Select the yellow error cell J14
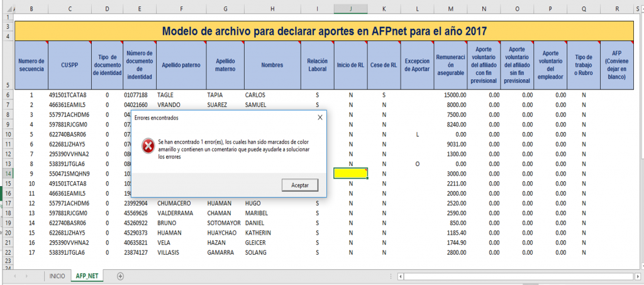The height and width of the screenshot is (285, 644). coord(350,173)
